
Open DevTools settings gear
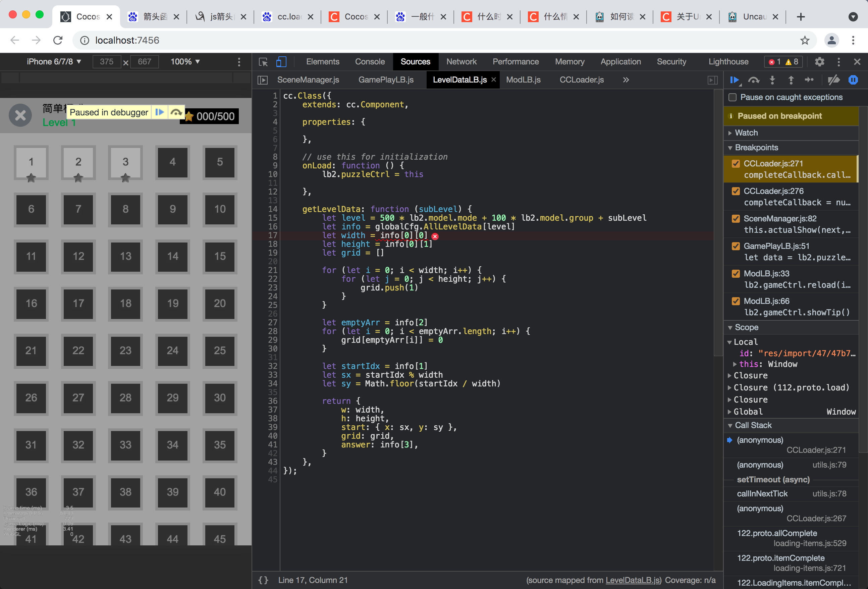[x=819, y=62]
